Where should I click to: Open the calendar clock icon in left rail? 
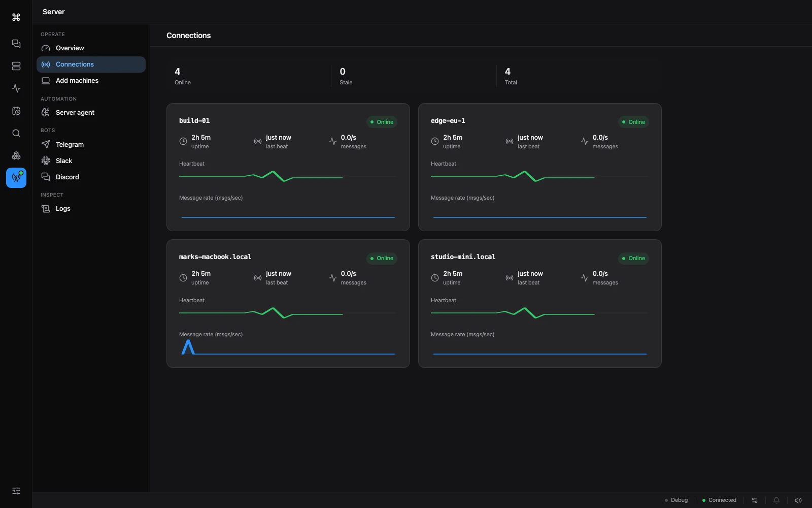click(x=16, y=111)
